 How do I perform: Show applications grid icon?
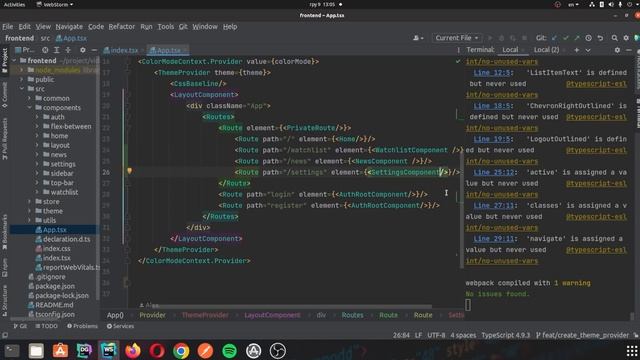tap(632, 351)
